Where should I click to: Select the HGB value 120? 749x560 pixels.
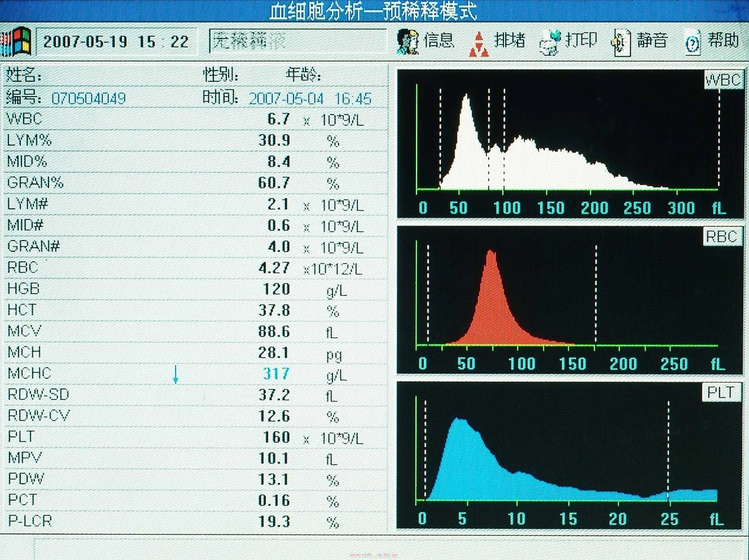pyautogui.click(x=277, y=289)
